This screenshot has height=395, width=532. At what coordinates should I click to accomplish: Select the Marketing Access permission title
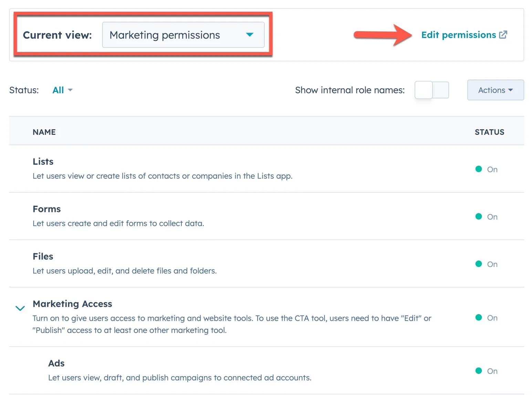click(x=72, y=304)
